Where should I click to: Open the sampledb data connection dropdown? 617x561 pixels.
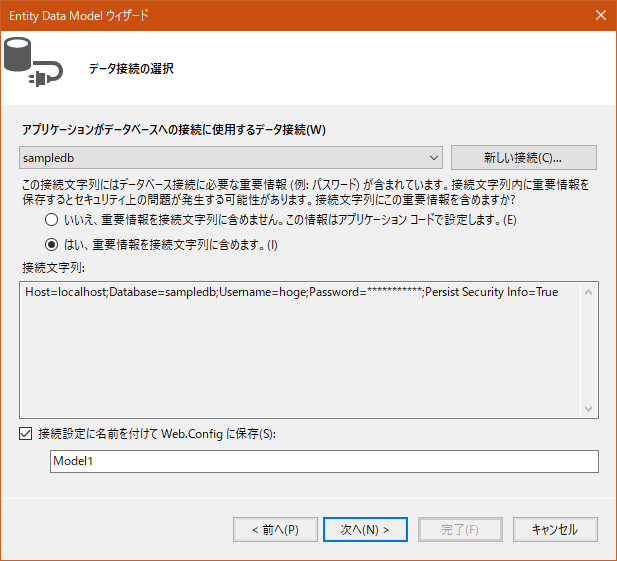[x=231, y=158]
